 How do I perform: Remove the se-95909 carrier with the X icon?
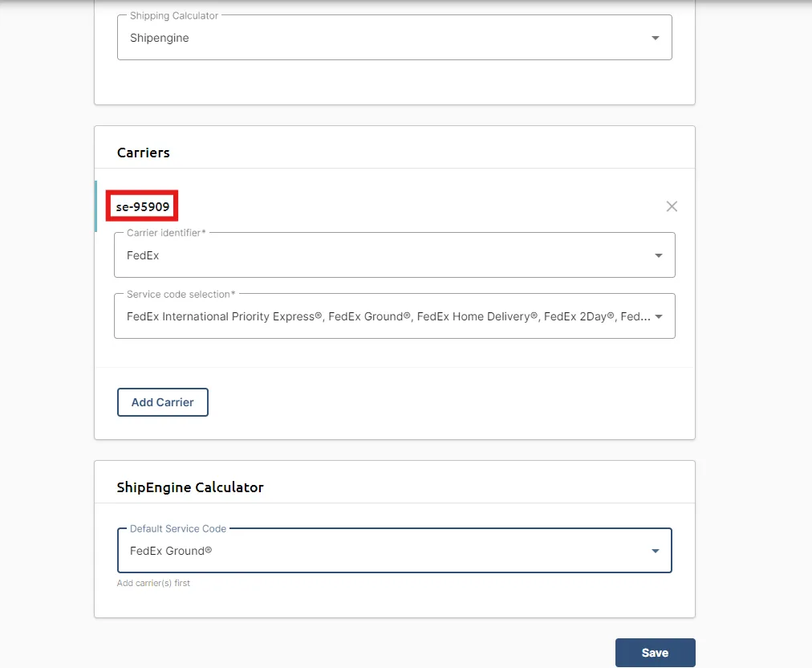click(x=672, y=206)
